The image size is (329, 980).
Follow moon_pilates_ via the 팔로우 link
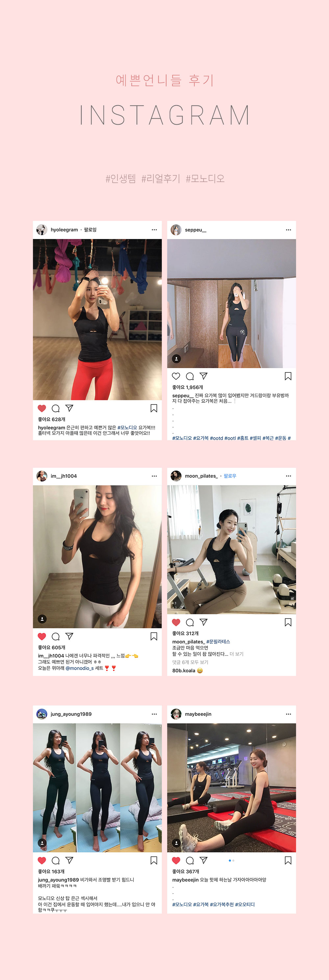tap(230, 476)
